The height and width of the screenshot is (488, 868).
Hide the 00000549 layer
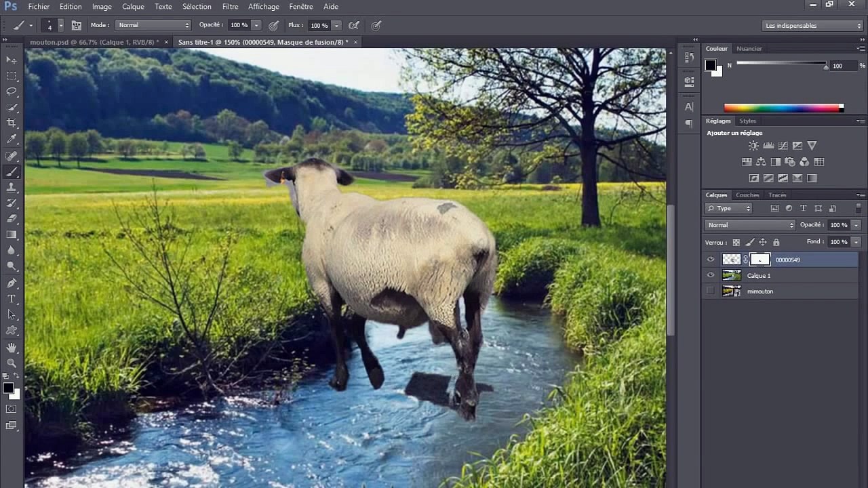711,260
